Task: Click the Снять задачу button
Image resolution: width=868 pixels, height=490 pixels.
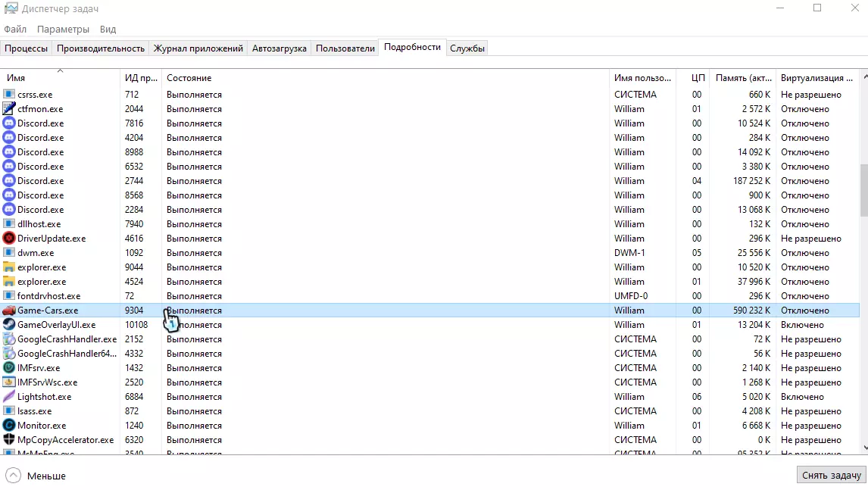Action: [x=832, y=475]
